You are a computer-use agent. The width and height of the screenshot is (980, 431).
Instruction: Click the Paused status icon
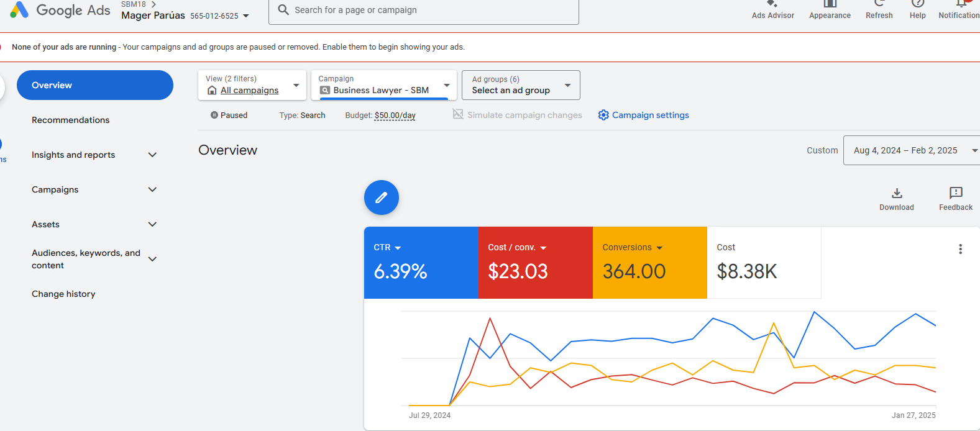pyautogui.click(x=214, y=115)
